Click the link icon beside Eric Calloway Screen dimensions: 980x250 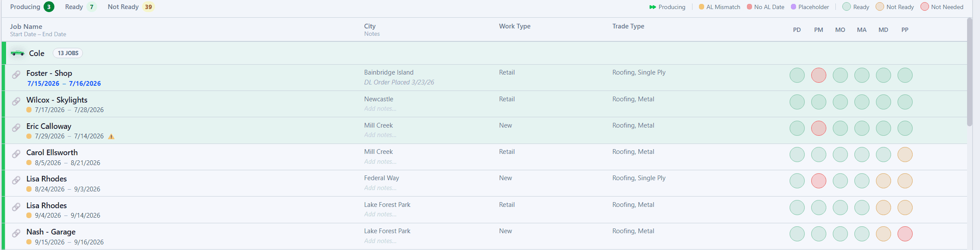(16, 128)
